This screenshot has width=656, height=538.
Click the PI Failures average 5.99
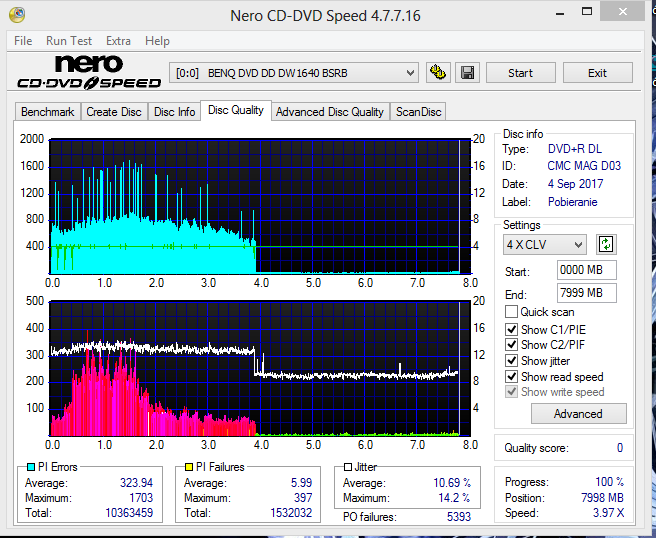(302, 483)
